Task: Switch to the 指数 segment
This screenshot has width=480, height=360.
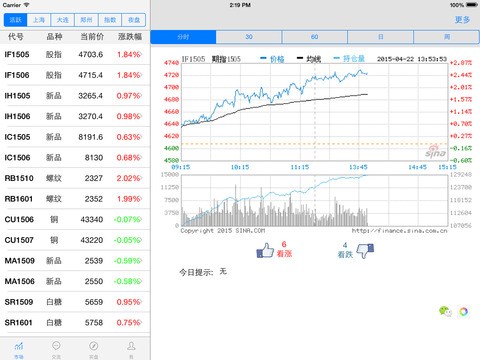Action: point(110,20)
